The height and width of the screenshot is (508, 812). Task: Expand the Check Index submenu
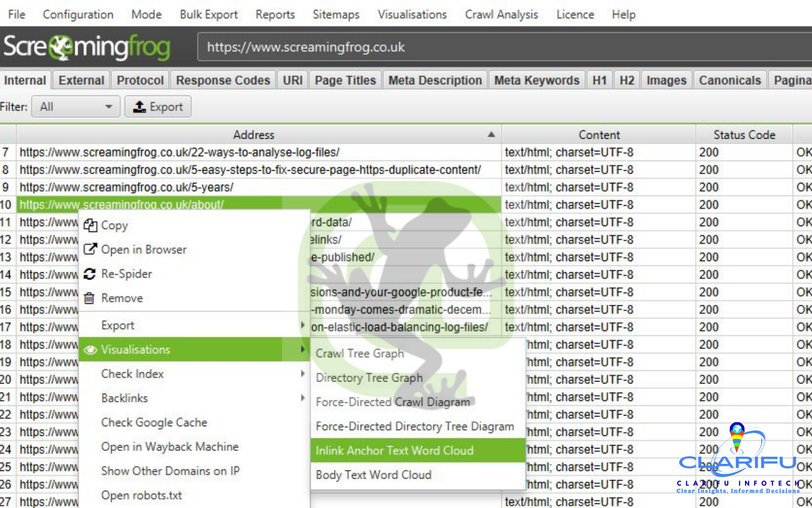point(302,374)
